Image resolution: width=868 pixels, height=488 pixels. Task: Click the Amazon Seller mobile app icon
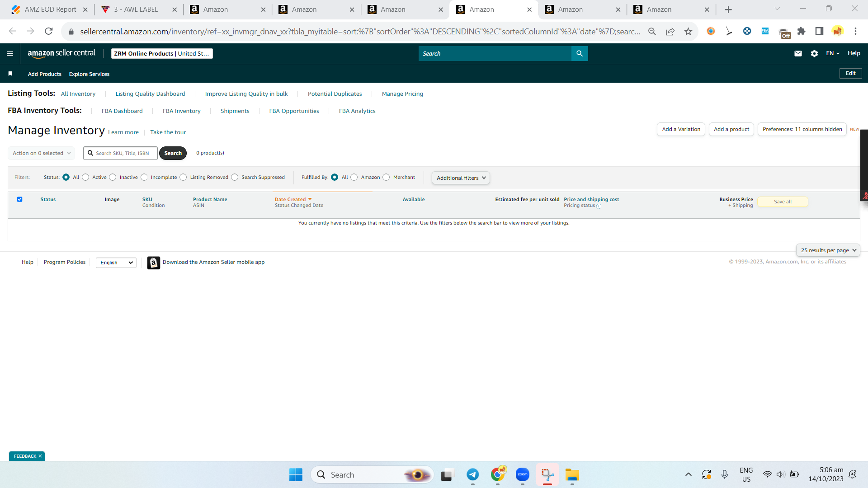[154, 263]
